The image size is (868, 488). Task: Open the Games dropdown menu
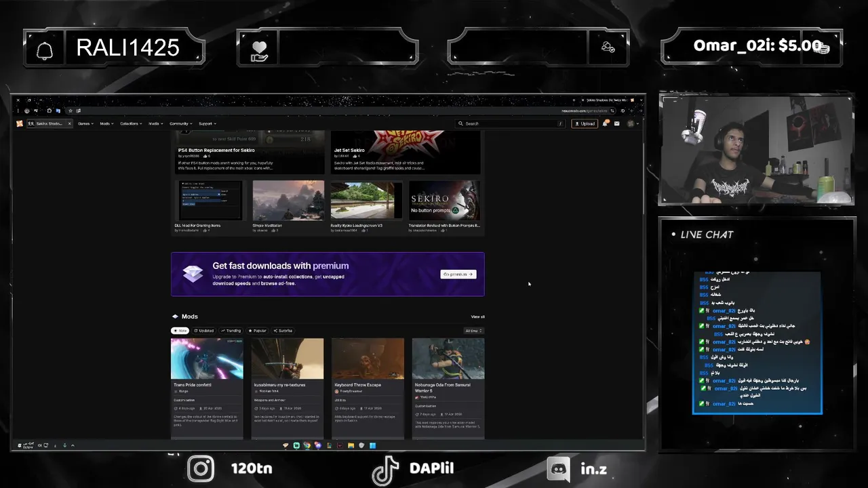[x=85, y=123]
